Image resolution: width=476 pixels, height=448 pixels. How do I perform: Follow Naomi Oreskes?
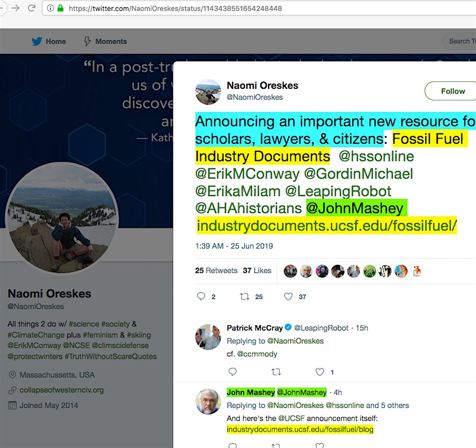pos(452,91)
